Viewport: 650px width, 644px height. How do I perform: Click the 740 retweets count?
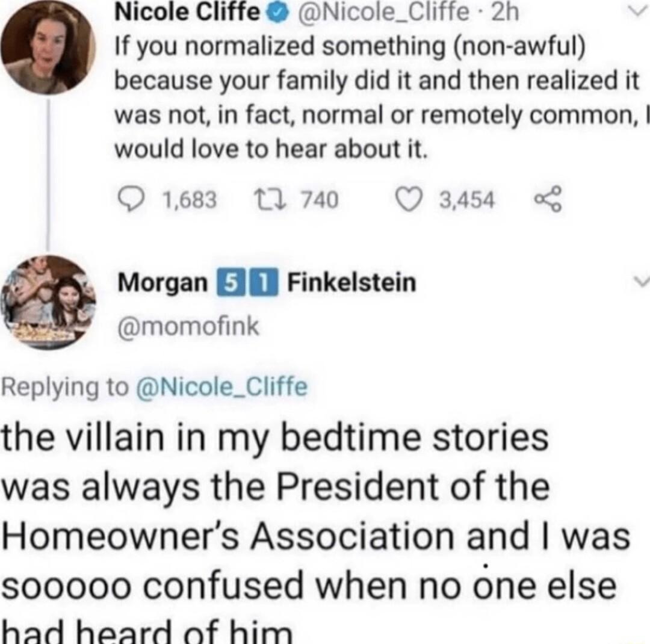click(x=324, y=200)
